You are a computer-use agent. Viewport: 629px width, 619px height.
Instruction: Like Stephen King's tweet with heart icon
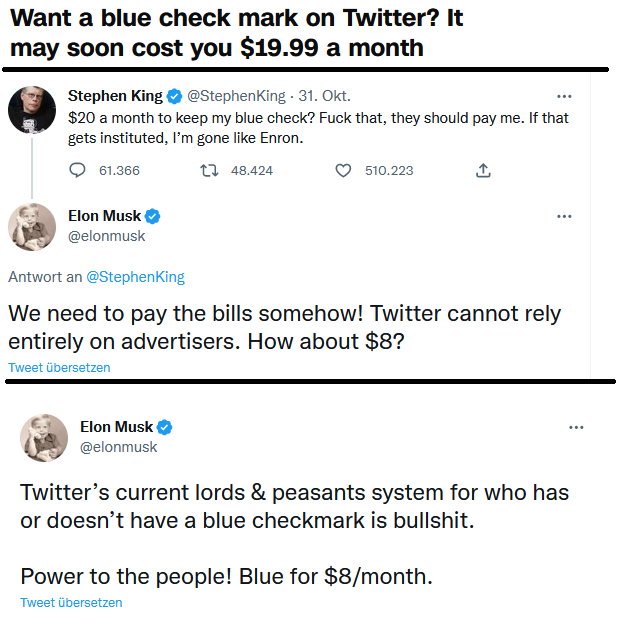[x=343, y=171]
